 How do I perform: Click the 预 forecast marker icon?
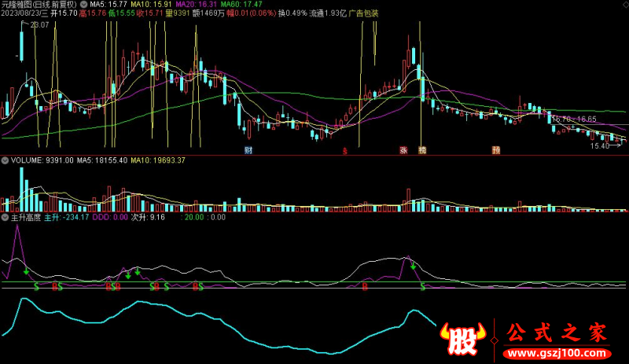pyautogui.click(x=496, y=150)
